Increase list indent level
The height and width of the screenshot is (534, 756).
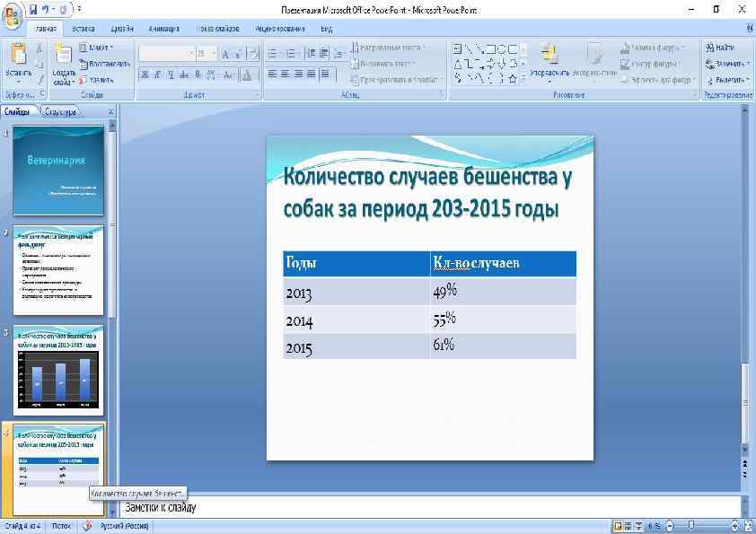click(324, 54)
